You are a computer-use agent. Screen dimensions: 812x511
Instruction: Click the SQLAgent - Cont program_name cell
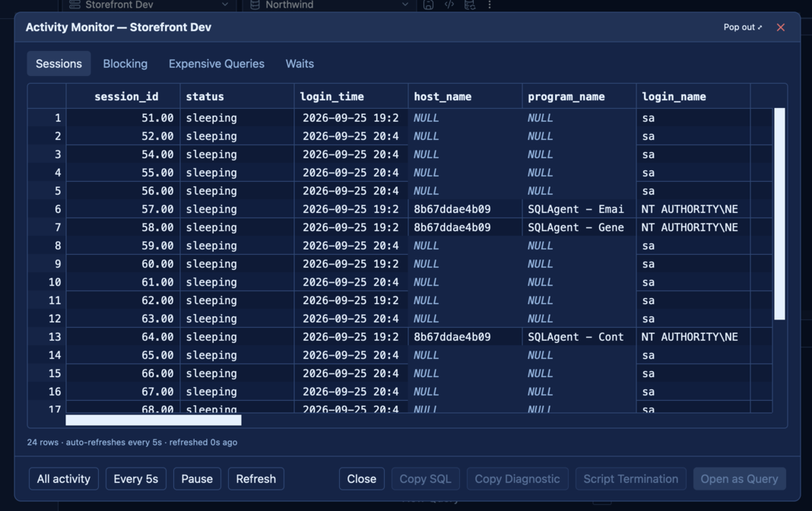pos(579,337)
